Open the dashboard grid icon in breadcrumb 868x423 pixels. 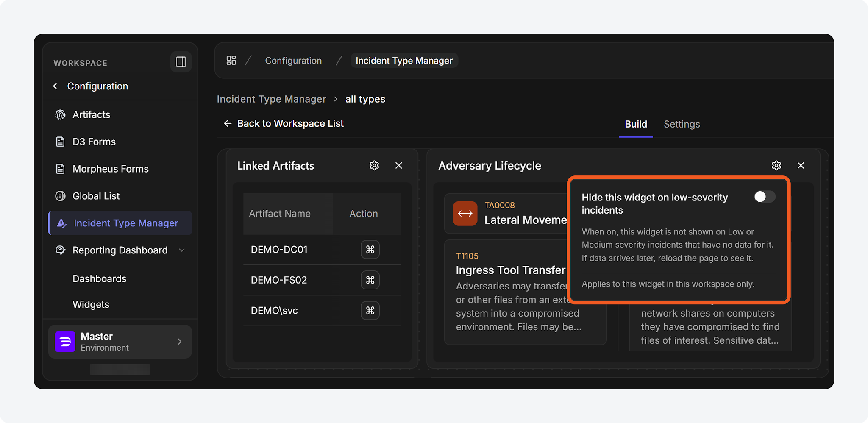[x=231, y=61]
